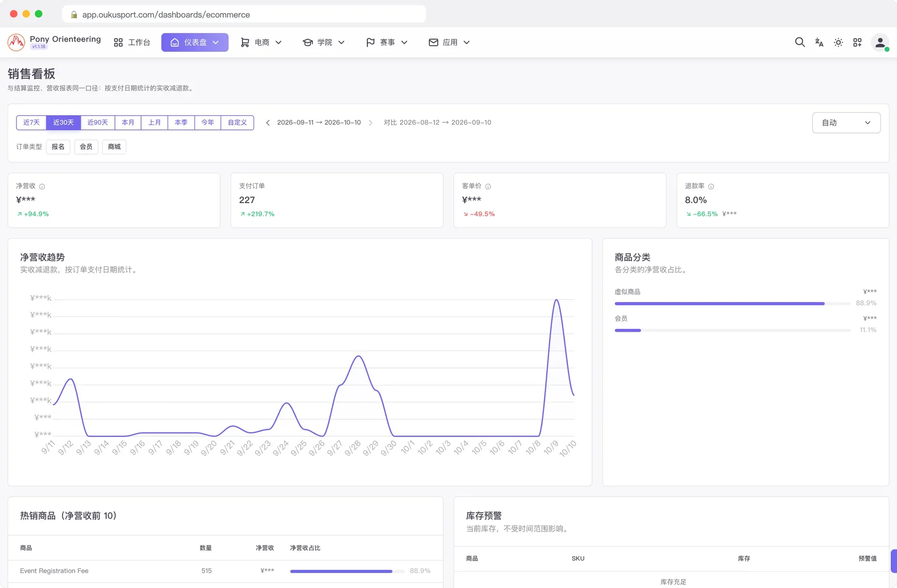Click the language translate icon
897x588 pixels.
pos(819,42)
